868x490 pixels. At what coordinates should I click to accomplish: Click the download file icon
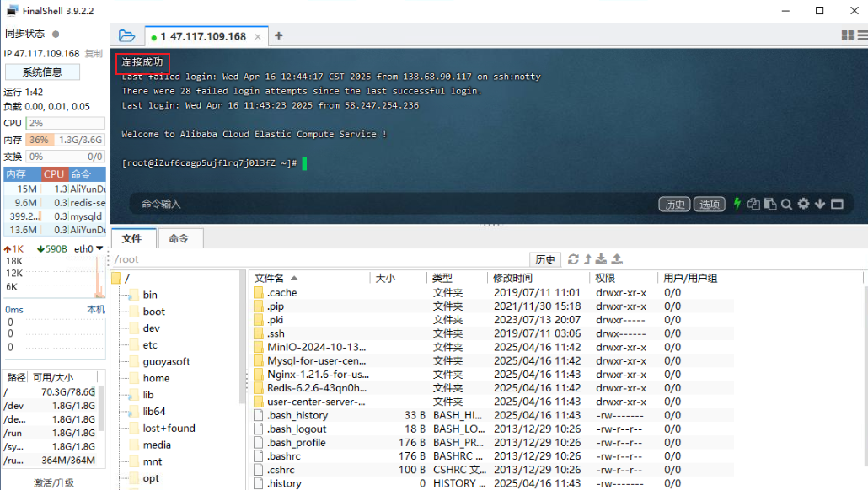(x=601, y=258)
